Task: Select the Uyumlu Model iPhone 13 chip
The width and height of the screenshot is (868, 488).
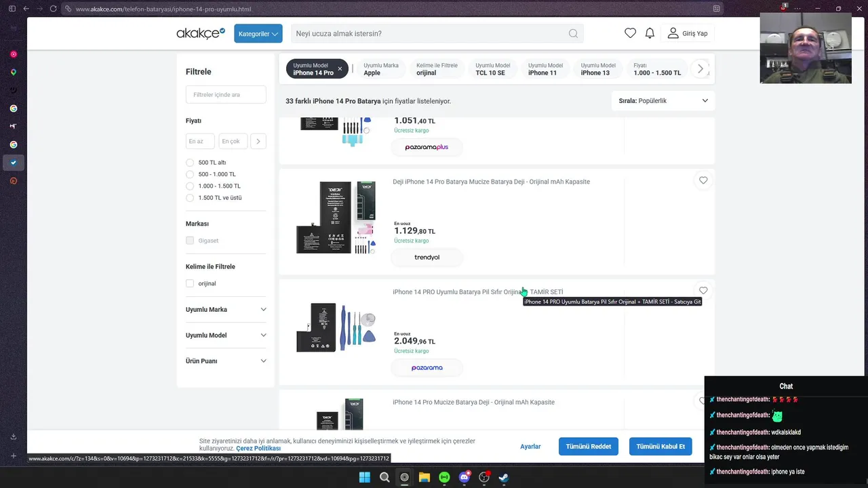Action: coord(598,69)
